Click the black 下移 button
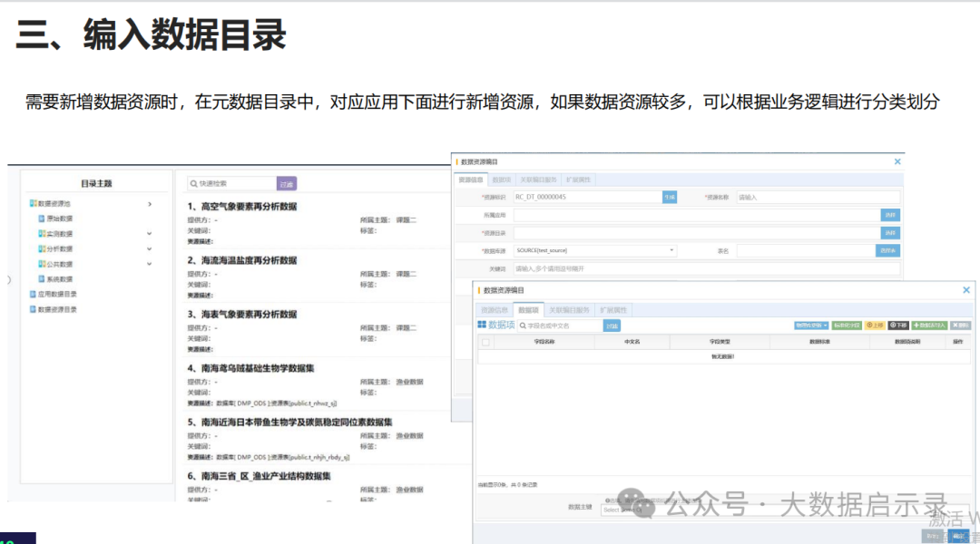This screenshot has width=980, height=544. 898,325
